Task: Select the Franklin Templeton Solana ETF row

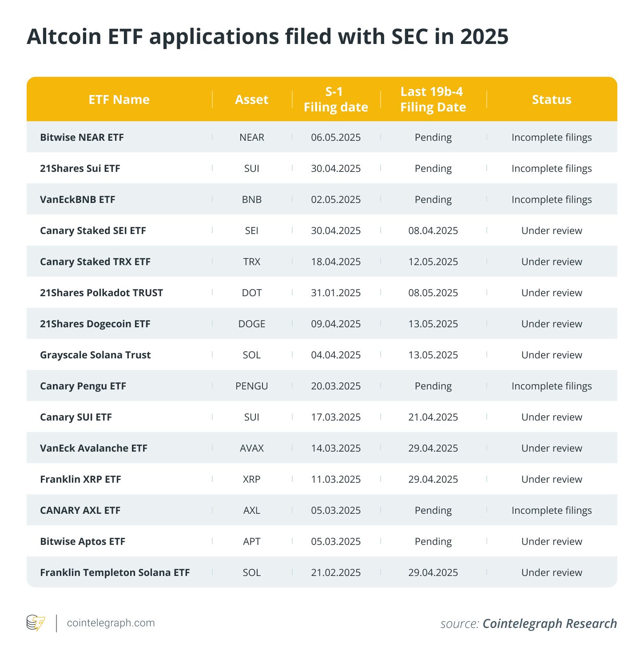Action: 115,572
